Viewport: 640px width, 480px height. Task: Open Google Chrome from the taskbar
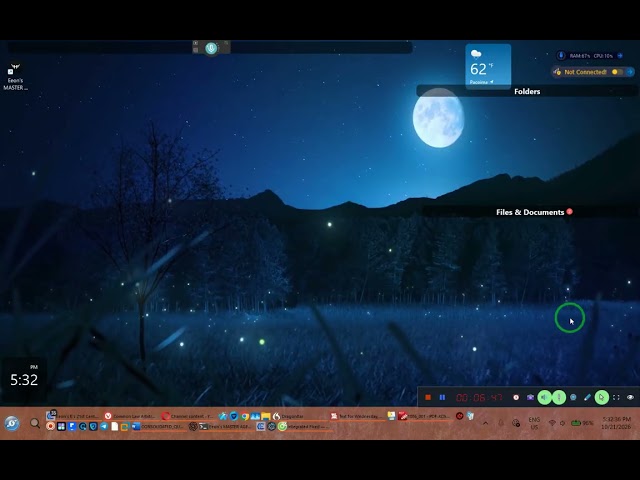click(x=245, y=416)
